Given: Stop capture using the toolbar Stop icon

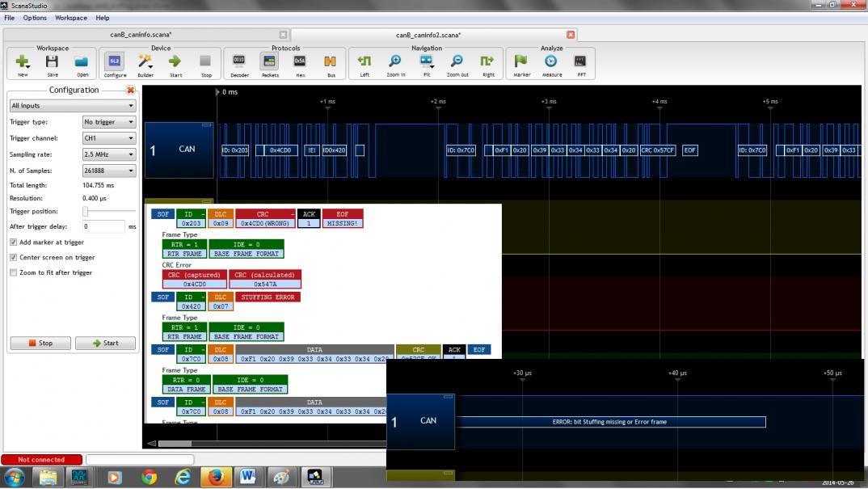Looking at the screenshot, I should pos(206,65).
